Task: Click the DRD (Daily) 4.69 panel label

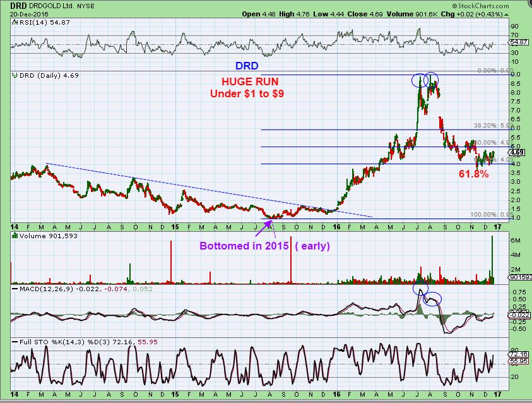Action: [x=49, y=76]
